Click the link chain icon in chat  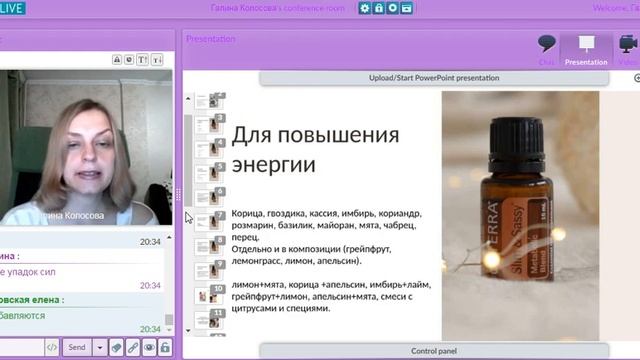point(133,347)
